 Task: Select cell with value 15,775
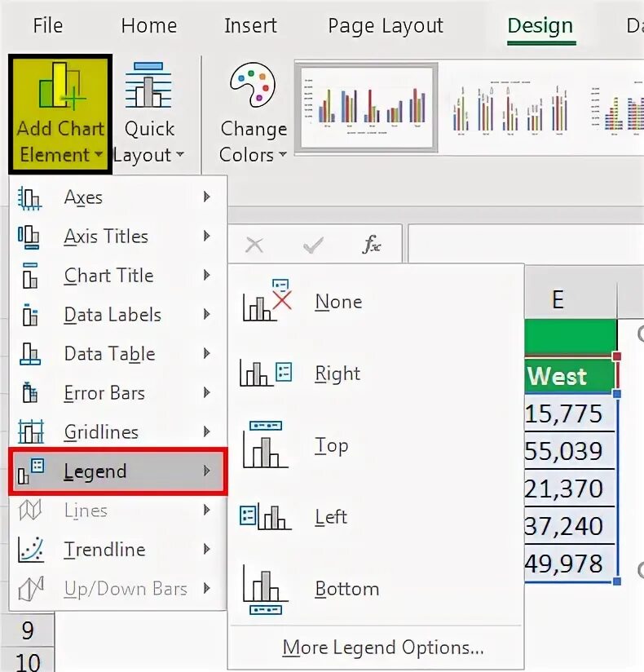[570, 413]
